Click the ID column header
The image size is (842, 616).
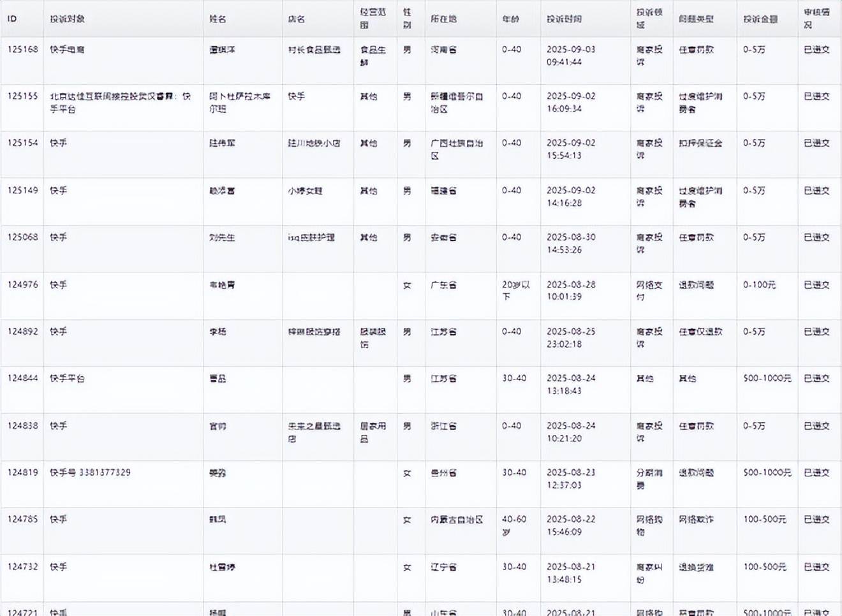coord(12,18)
